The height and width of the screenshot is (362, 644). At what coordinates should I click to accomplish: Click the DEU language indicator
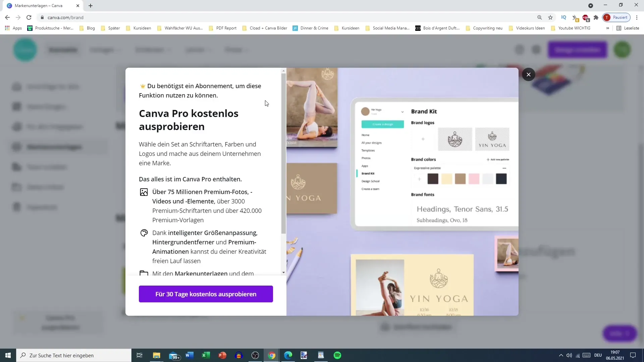click(x=598, y=355)
